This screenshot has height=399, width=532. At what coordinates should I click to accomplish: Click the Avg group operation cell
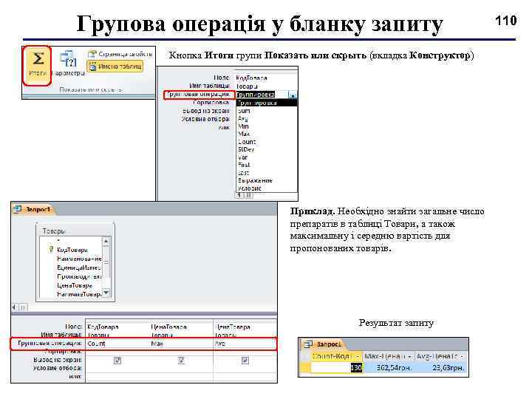(245, 344)
